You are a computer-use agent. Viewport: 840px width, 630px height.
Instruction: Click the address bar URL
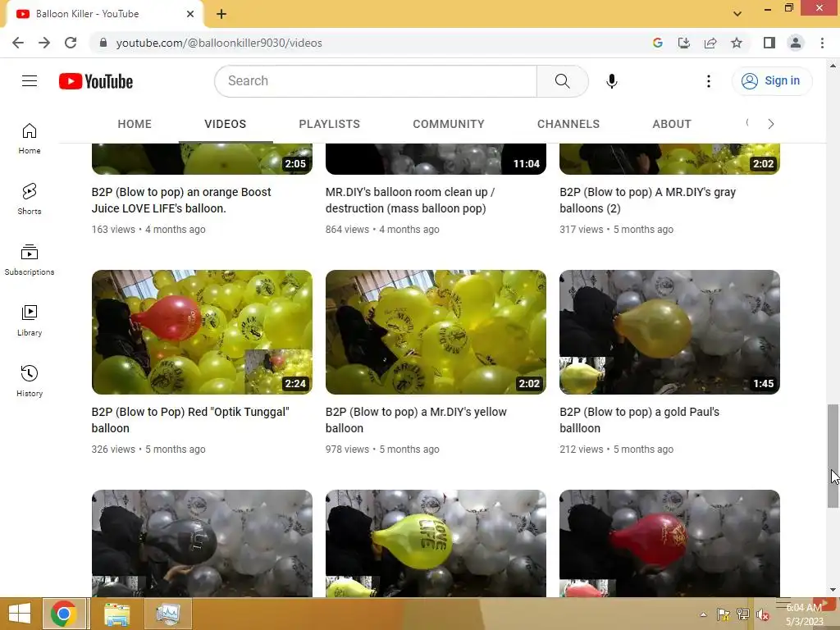[219, 43]
